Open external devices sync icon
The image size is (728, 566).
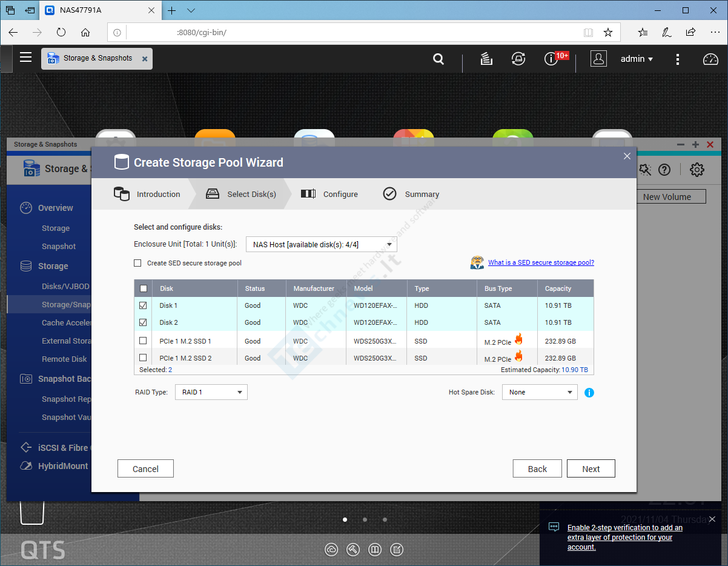[x=518, y=59]
